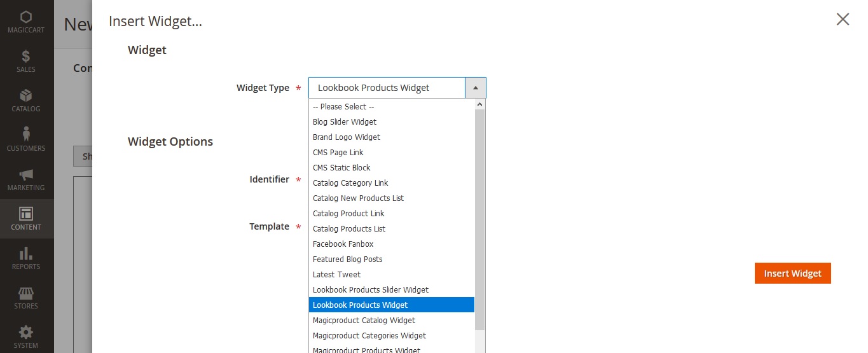Viewport: 868px width, 353px height.
Task: Open the System gear icon
Action: [26, 333]
